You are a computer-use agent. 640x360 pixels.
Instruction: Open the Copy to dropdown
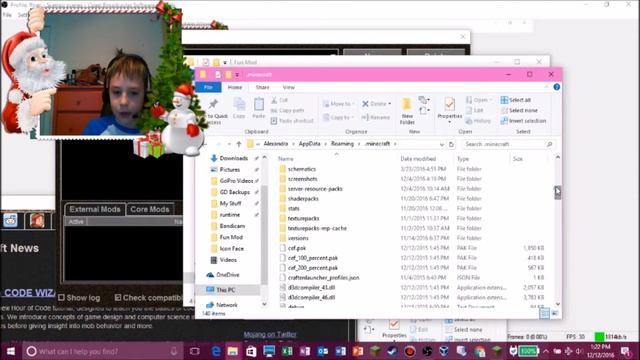tap(338, 118)
